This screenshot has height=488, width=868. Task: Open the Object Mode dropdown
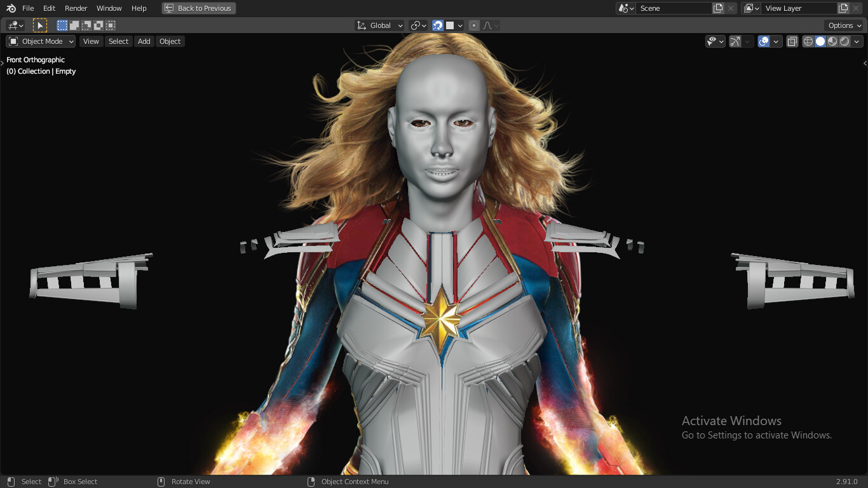click(40, 41)
